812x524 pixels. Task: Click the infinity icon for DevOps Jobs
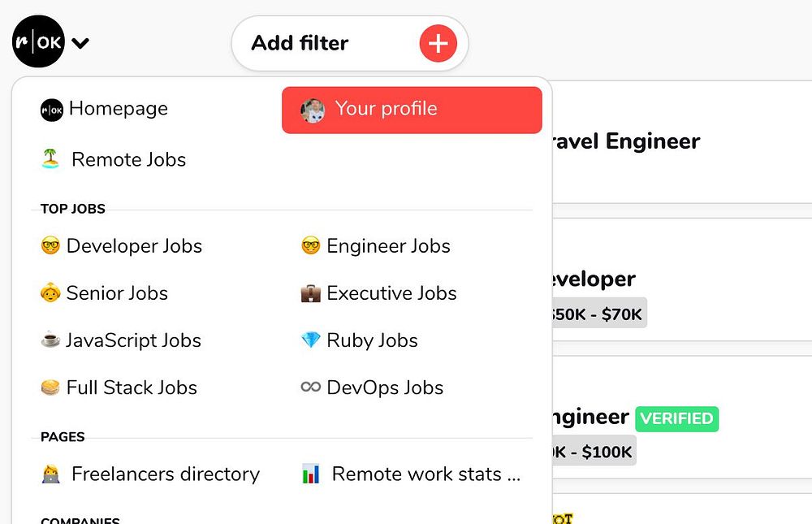310,388
